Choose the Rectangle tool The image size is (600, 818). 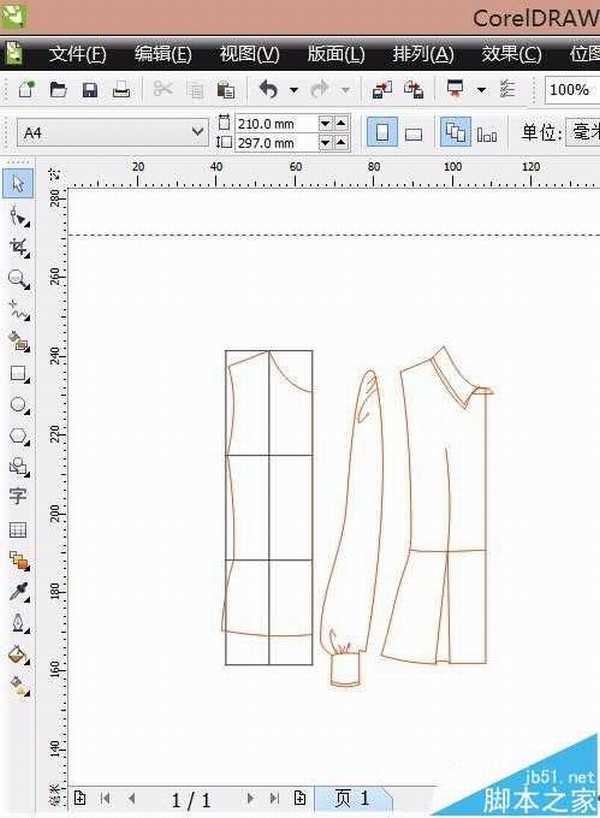point(18,374)
